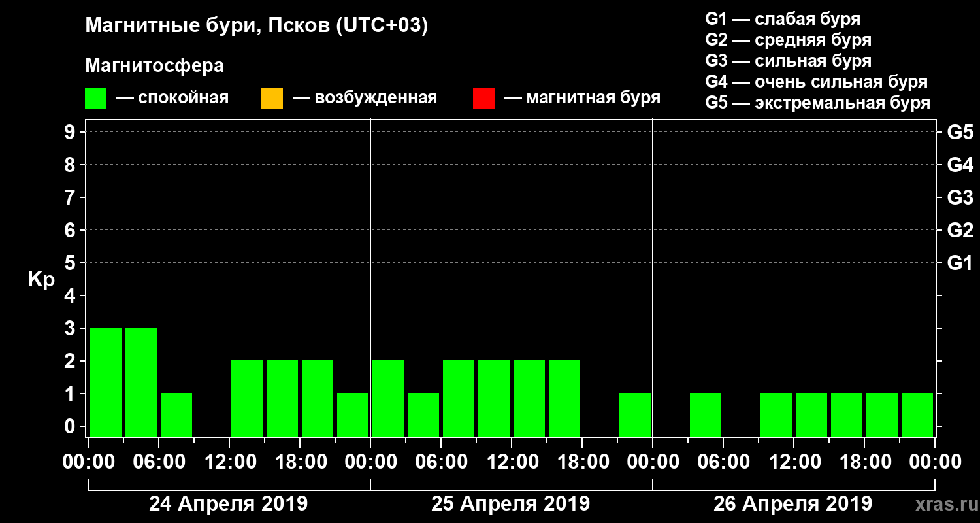Click the Kp value 0 on axis
The image size is (980, 523).
coord(71,426)
